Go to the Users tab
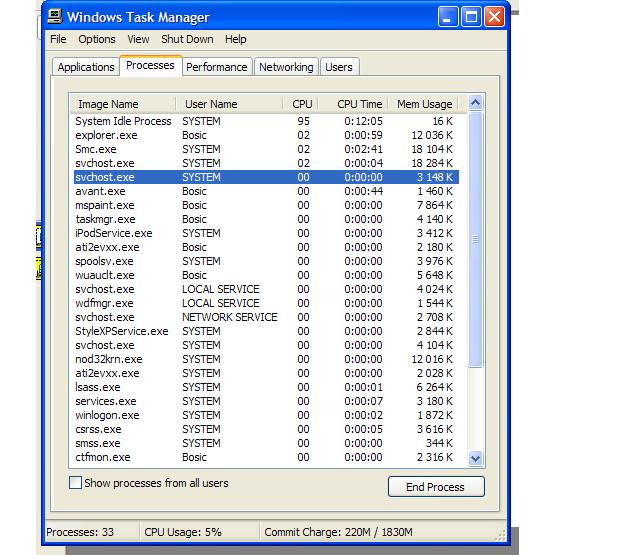 click(339, 67)
